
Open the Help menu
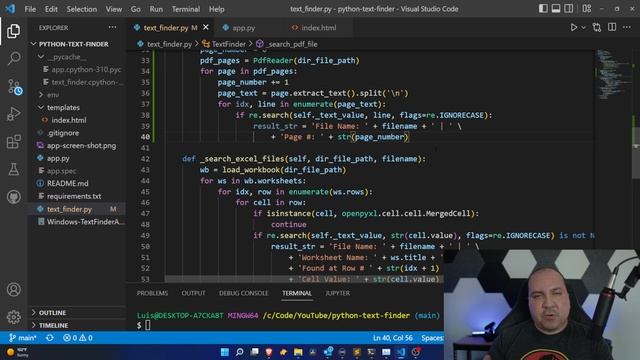217,9
